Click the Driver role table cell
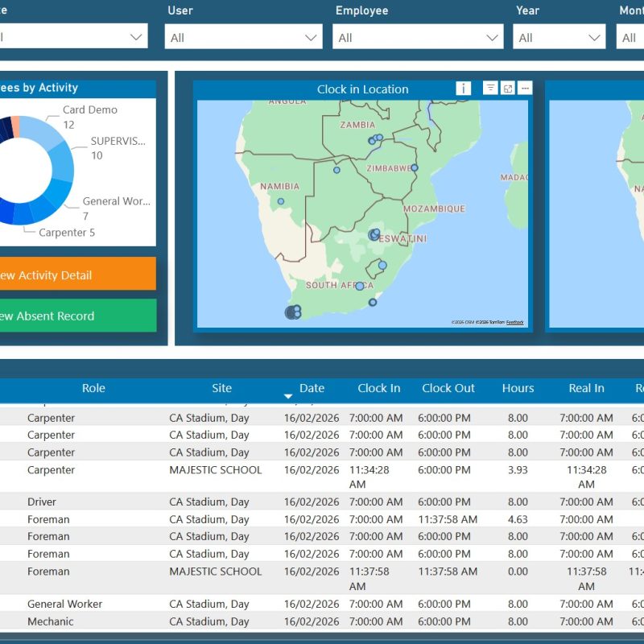Viewport: 644px width, 644px height. 42,502
